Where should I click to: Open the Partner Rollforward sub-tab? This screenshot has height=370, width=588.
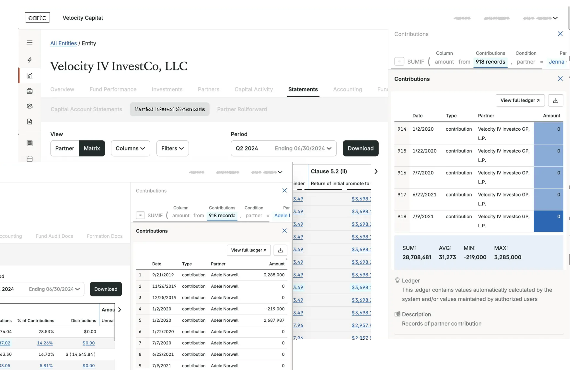(242, 109)
